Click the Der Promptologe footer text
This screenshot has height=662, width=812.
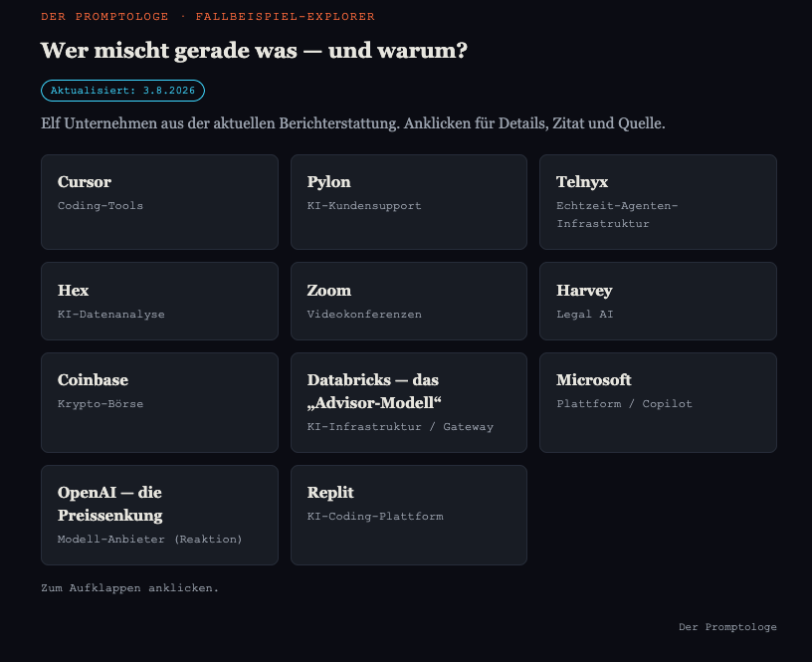pos(727,627)
